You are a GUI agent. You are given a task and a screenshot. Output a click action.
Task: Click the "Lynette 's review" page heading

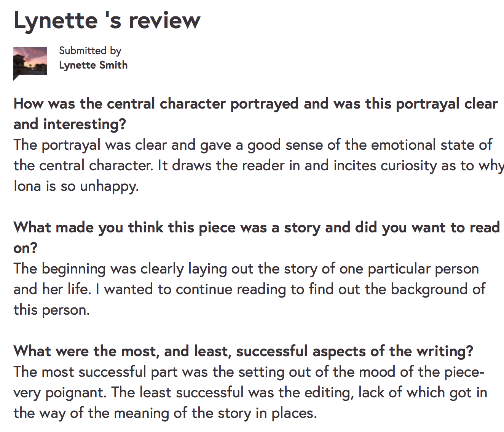[107, 20]
